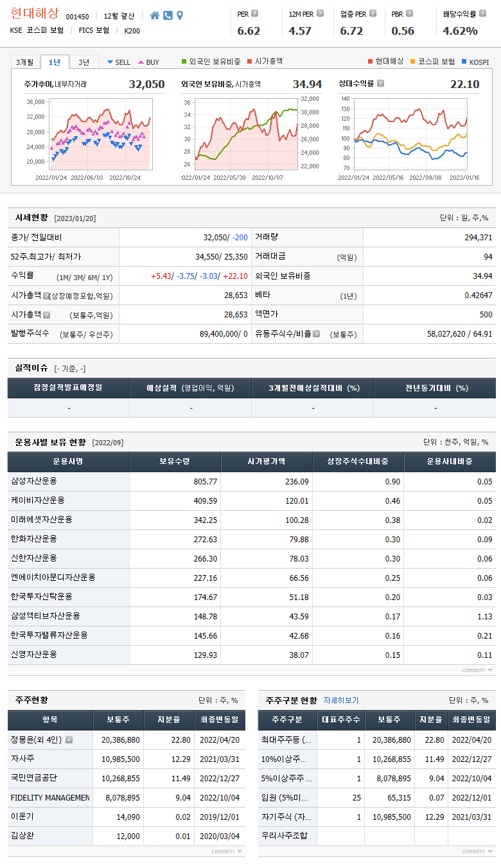Screen dimensions: 501x868
Task: Expand comment under 운용사별 보유 현황 table
Action: [478, 670]
